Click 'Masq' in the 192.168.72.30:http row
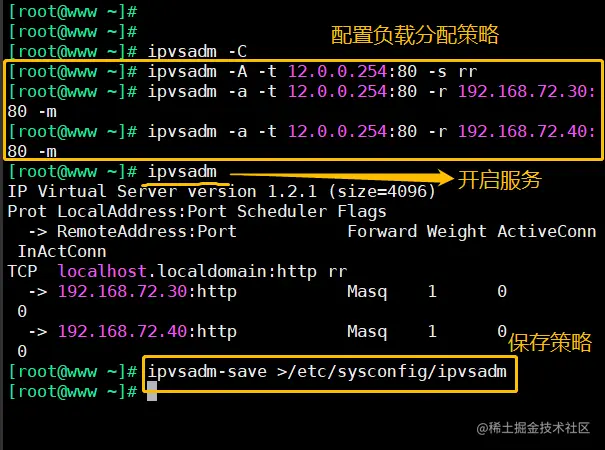605x450 pixels. [367, 291]
